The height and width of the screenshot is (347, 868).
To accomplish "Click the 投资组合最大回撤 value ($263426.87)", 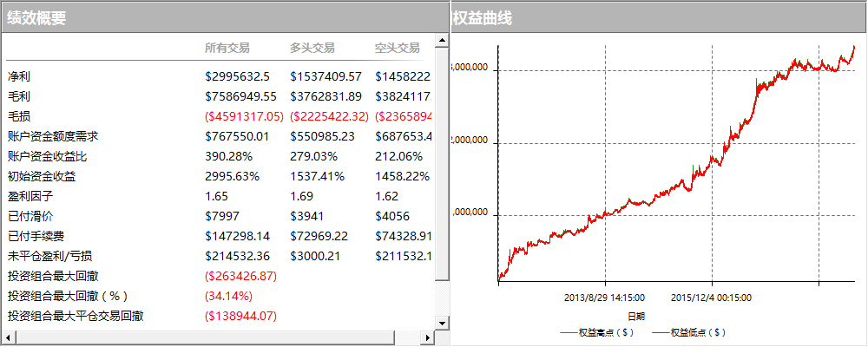I will pos(240,276).
